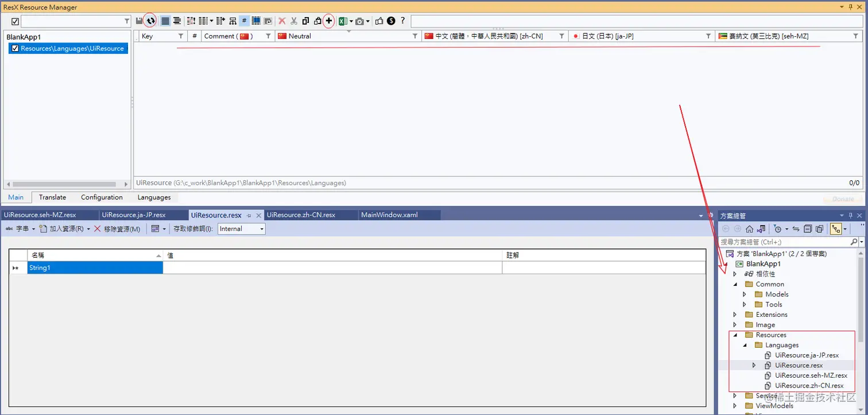
Task: Open the columns selection dropdown arrow
Action: pos(211,21)
